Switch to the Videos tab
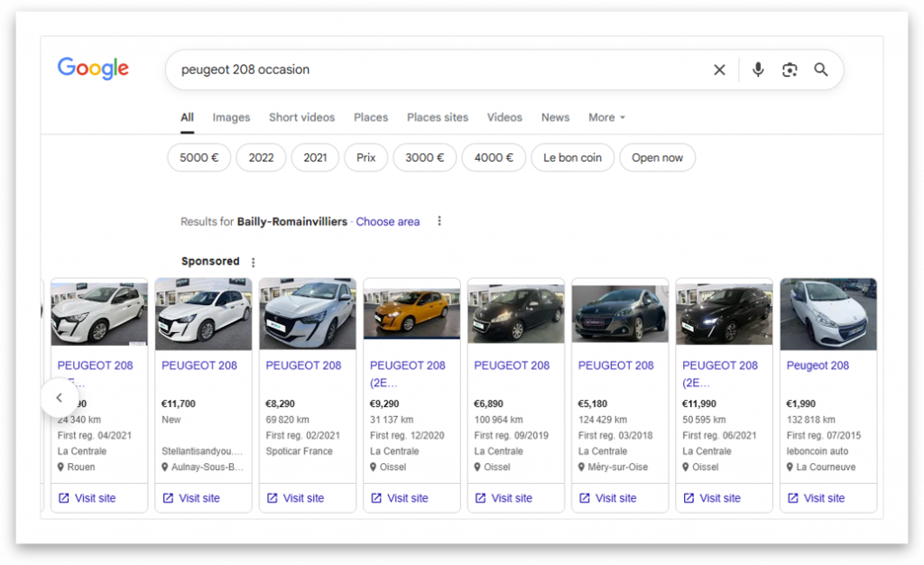 (504, 117)
